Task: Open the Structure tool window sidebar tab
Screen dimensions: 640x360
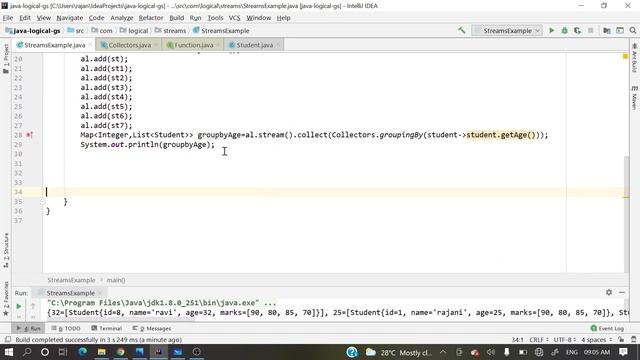Action: click(x=6, y=251)
